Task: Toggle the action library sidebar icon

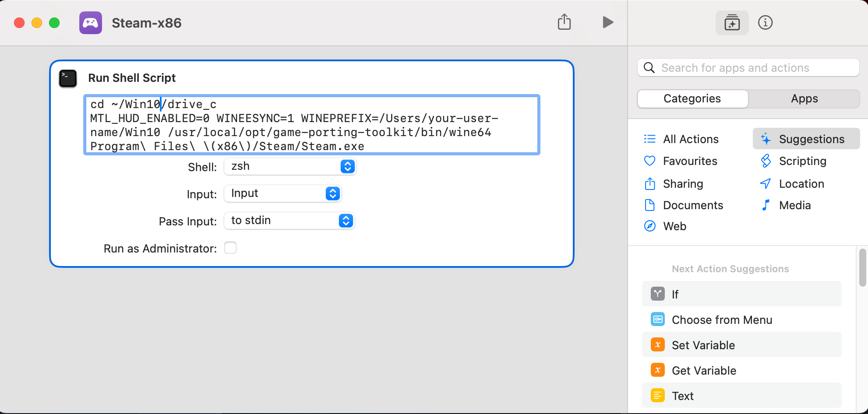Action: 732,23
